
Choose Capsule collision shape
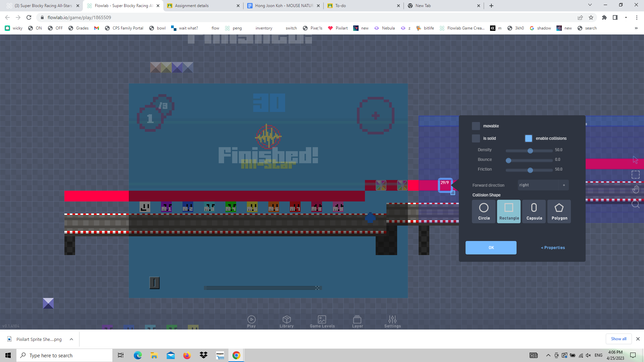[x=534, y=212]
